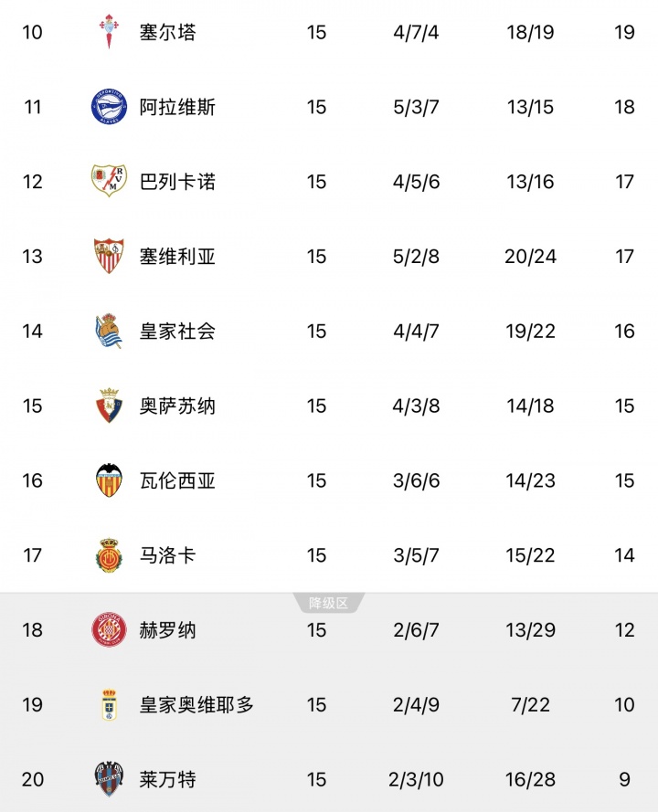This screenshot has width=658, height=812.
Task: Tap the 降级区 relegation zone label
Action: pos(329,603)
